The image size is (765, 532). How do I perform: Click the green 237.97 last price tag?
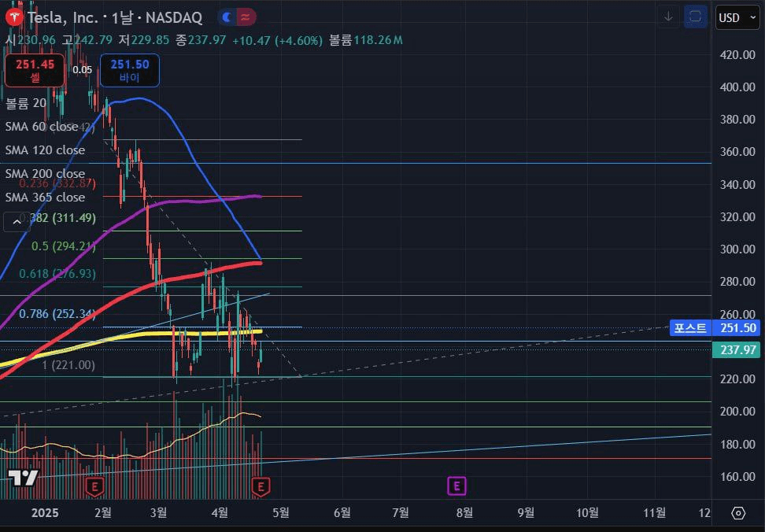pos(736,349)
